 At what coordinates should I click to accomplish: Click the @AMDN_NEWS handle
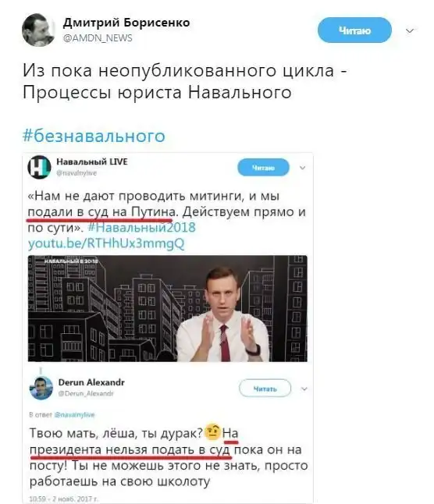tap(98, 38)
